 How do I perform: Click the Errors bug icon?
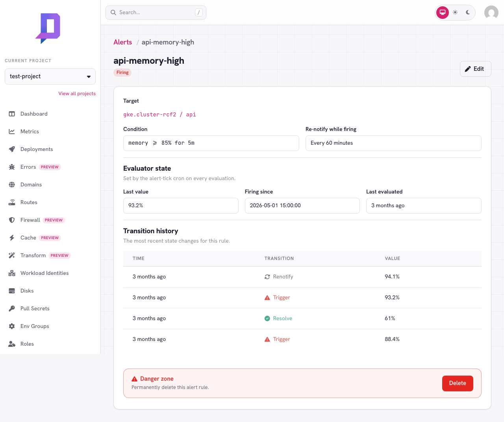pos(12,167)
